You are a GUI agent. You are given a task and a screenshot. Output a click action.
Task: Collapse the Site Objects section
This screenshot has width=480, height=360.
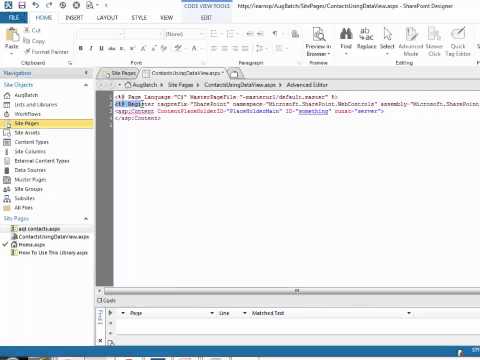click(86, 85)
